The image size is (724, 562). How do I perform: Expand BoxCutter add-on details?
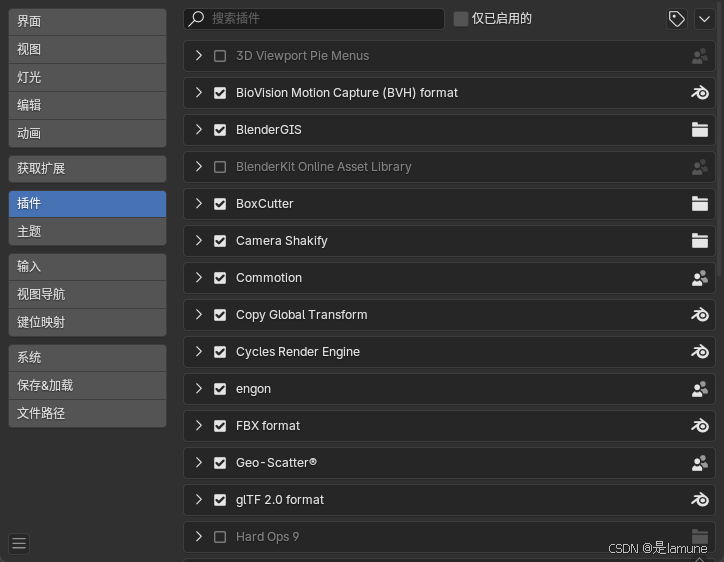(x=199, y=204)
